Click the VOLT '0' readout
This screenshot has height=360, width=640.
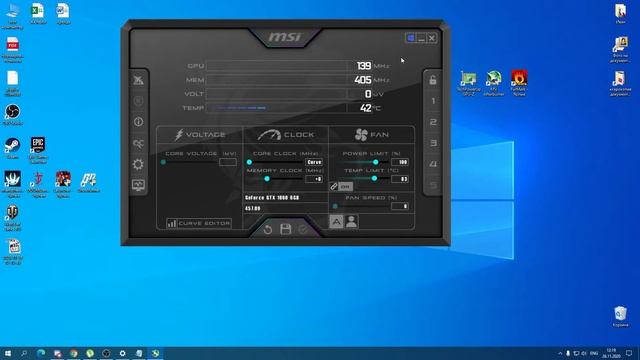pyautogui.click(x=368, y=94)
